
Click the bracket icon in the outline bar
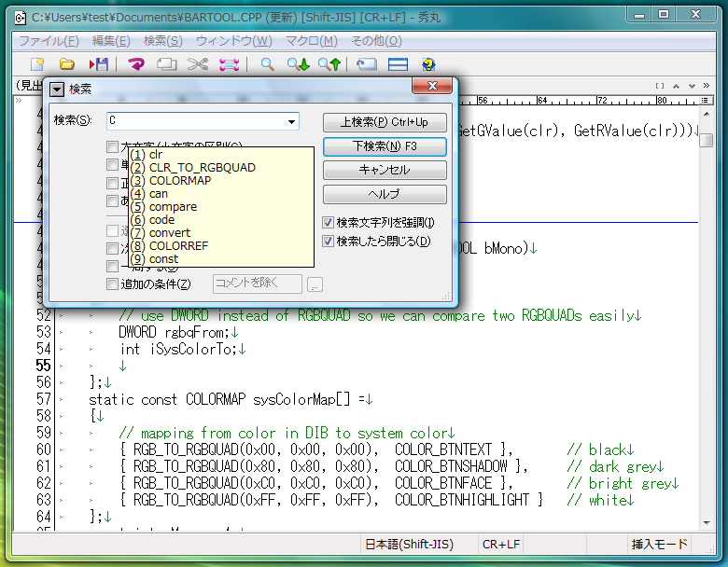point(660,86)
